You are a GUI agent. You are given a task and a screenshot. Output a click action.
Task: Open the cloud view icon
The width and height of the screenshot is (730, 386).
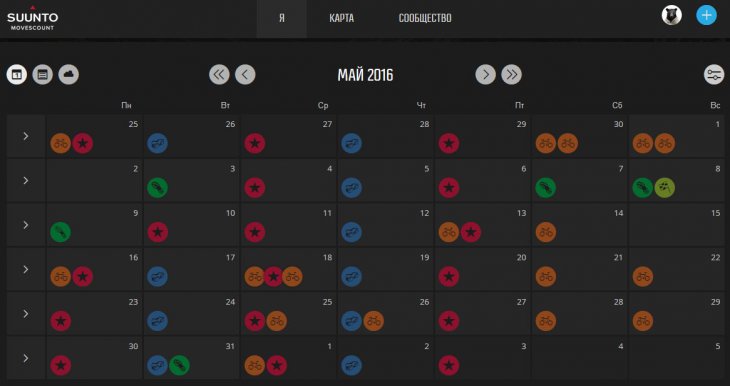tap(68, 74)
